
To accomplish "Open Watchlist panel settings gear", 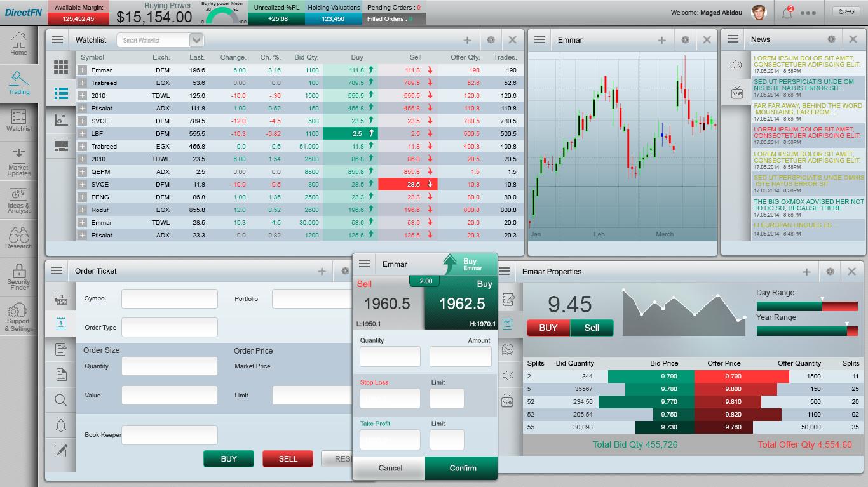I will 491,40.
